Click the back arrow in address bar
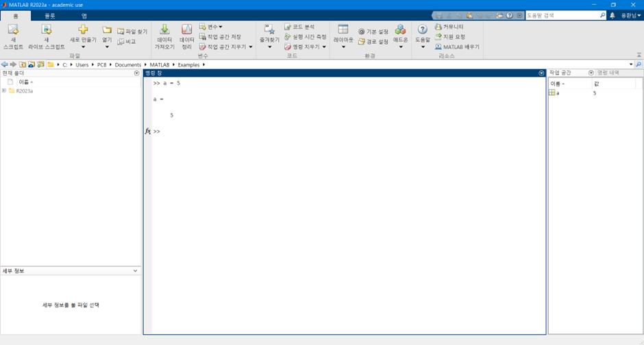 (5, 64)
